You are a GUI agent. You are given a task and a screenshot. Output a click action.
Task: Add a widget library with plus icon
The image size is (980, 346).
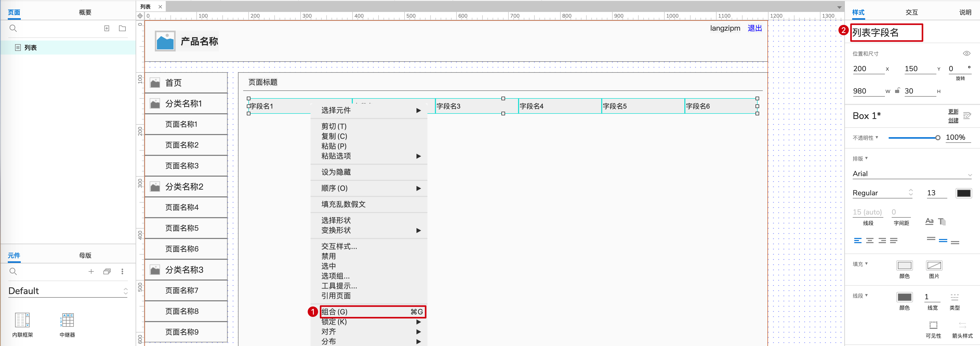(x=91, y=271)
